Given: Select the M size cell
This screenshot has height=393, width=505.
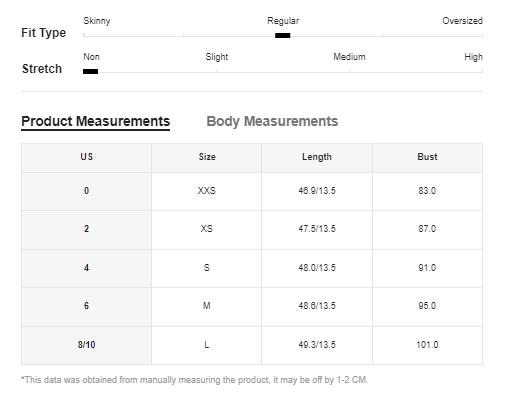Looking at the screenshot, I should [207, 306].
